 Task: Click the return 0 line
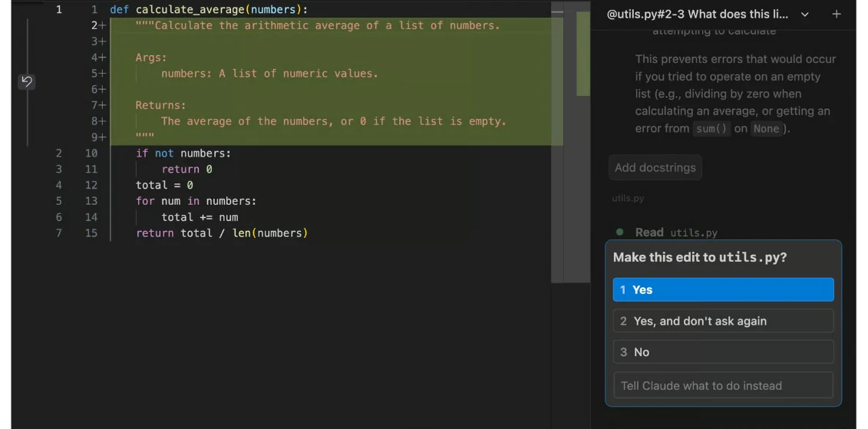pos(186,170)
